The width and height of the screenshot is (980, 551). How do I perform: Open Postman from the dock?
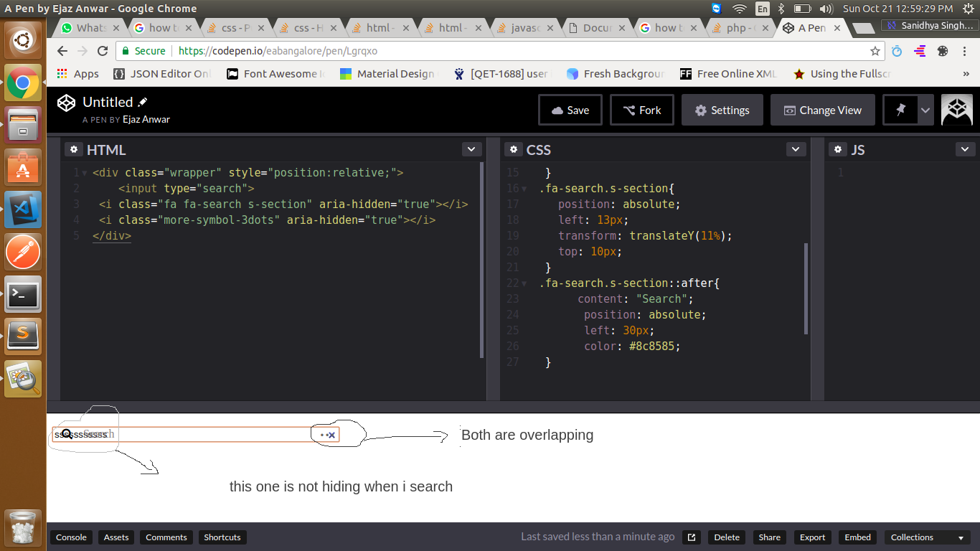coord(24,252)
